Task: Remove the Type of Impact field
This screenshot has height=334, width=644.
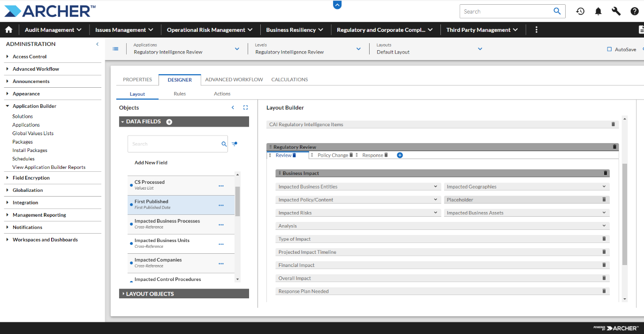Action: (604, 239)
